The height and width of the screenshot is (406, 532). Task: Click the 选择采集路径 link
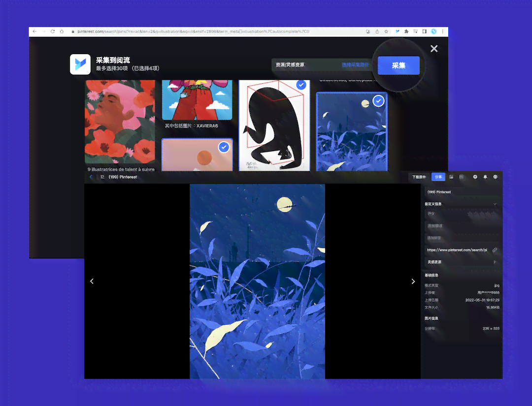point(355,65)
